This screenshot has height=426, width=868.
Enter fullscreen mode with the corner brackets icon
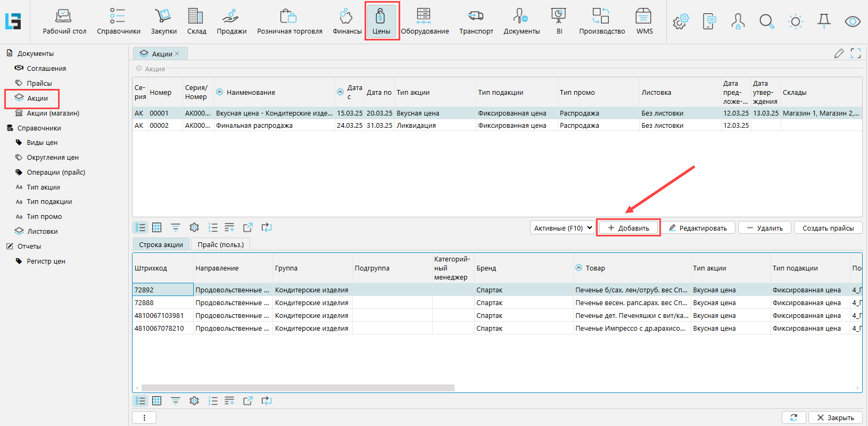(855, 53)
